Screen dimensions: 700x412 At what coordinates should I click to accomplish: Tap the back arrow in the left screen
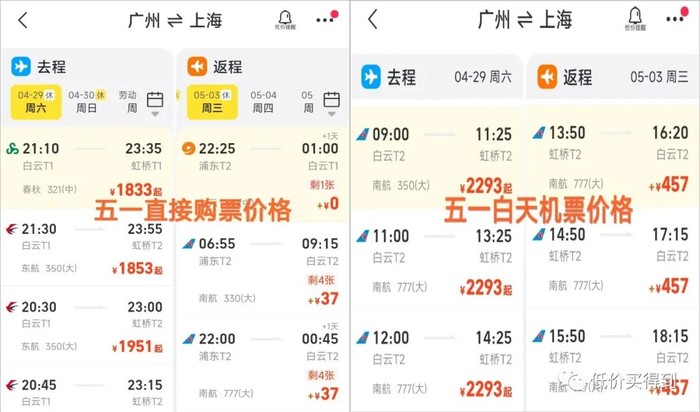tap(23, 20)
